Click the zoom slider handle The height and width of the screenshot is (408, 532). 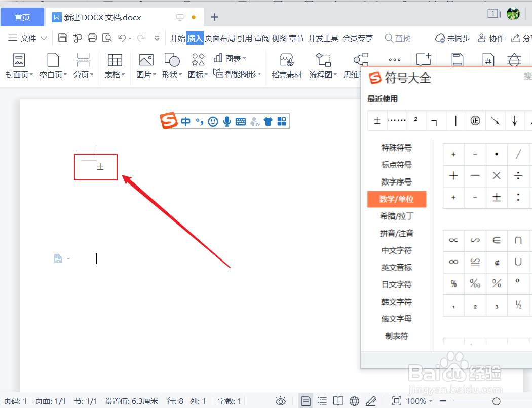pyautogui.click(x=496, y=400)
